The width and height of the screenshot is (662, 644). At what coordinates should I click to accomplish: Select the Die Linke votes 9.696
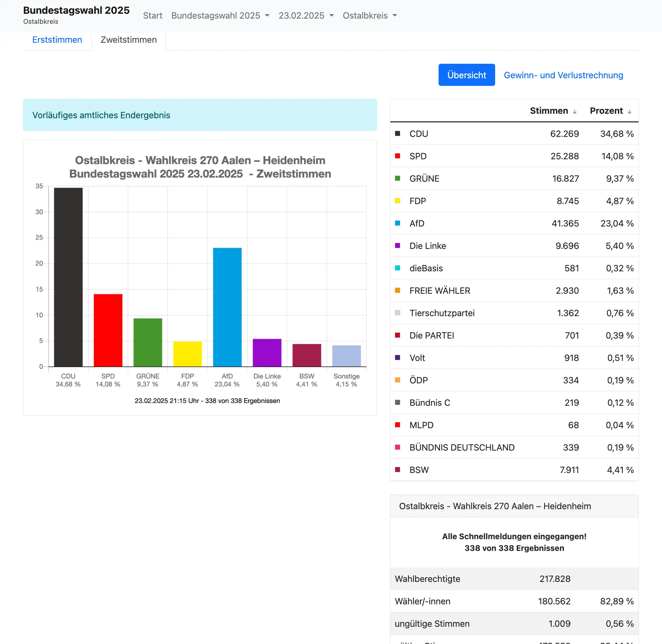(567, 246)
